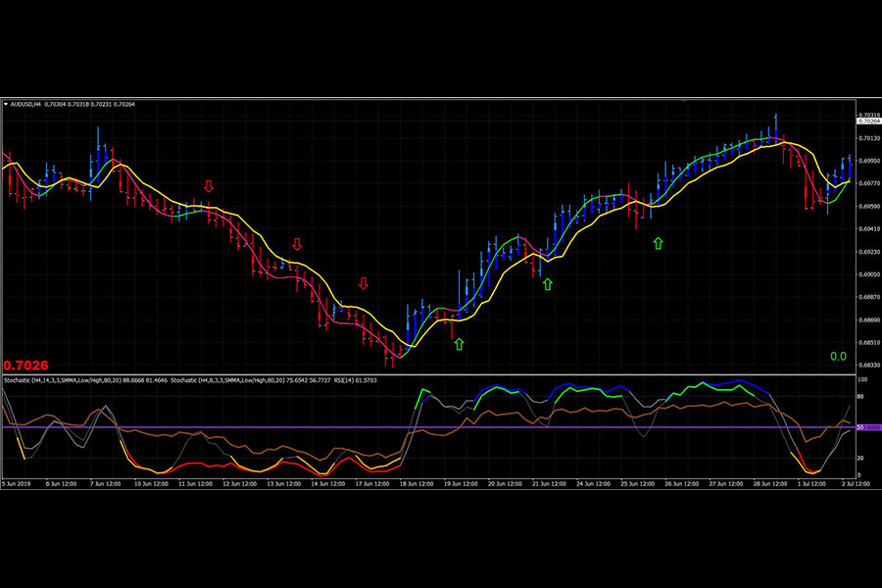Select the 80 level on oscillator scale
This screenshot has width=882, height=588.
(x=860, y=397)
